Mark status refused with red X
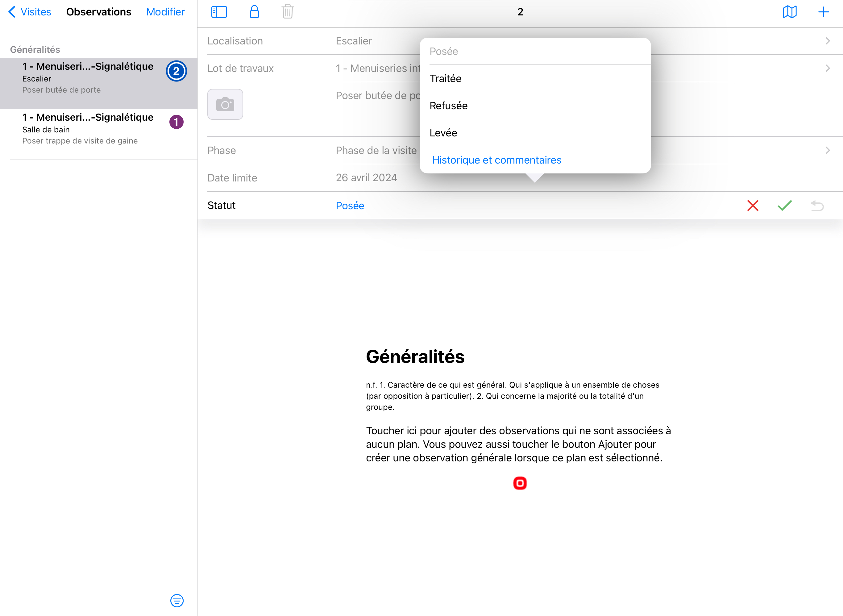Viewport: 843px width, 616px height. [753, 206]
